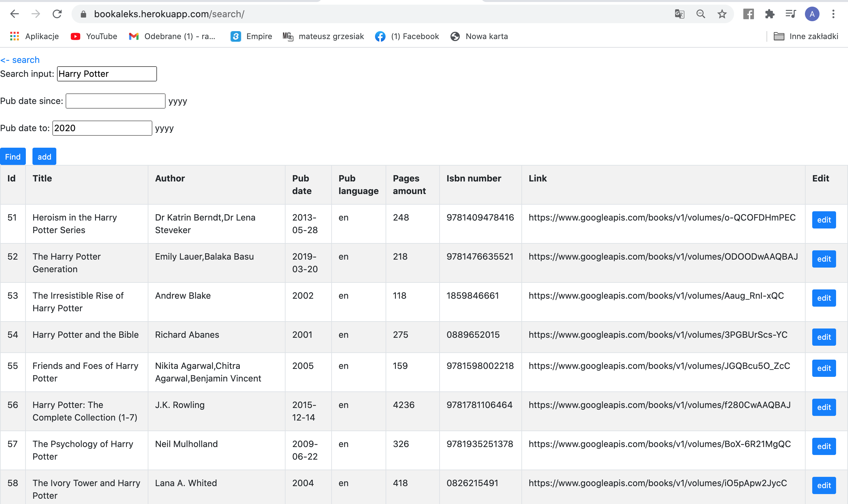
Task: Focus the Pub date since field
Action: (115, 101)
